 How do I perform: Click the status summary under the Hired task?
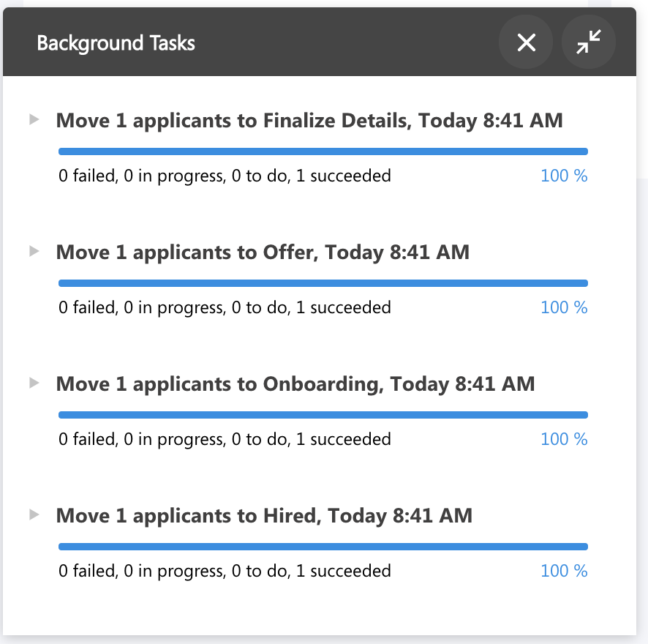point(225,572)
